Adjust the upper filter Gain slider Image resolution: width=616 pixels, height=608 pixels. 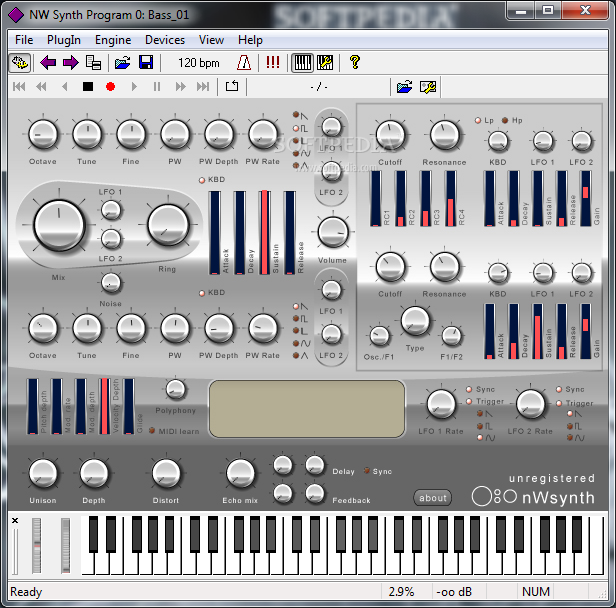pos(585,199)
